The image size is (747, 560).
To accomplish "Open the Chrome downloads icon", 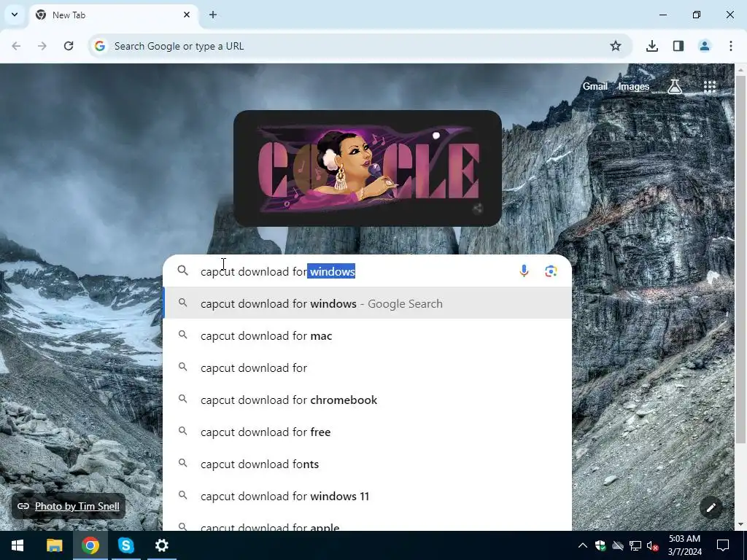I will (x=652, y=46).
